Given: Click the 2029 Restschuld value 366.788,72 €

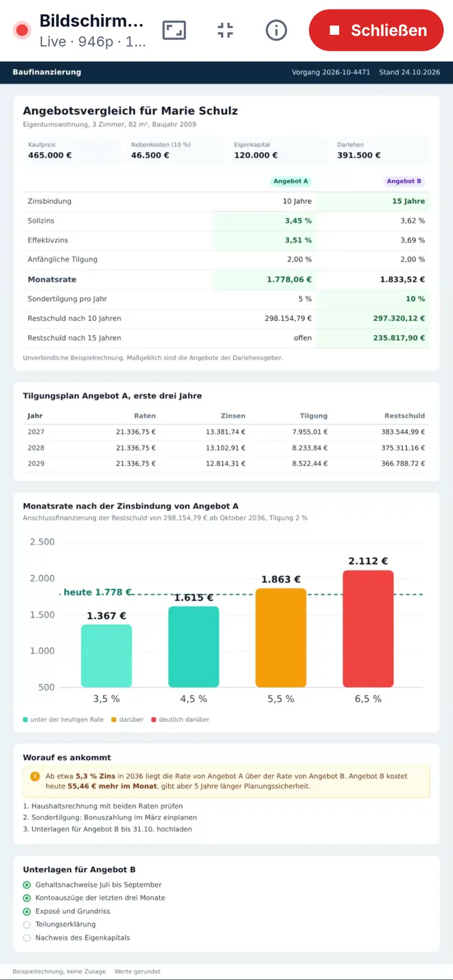Looking at the screenshot, I should click(403, 464).
